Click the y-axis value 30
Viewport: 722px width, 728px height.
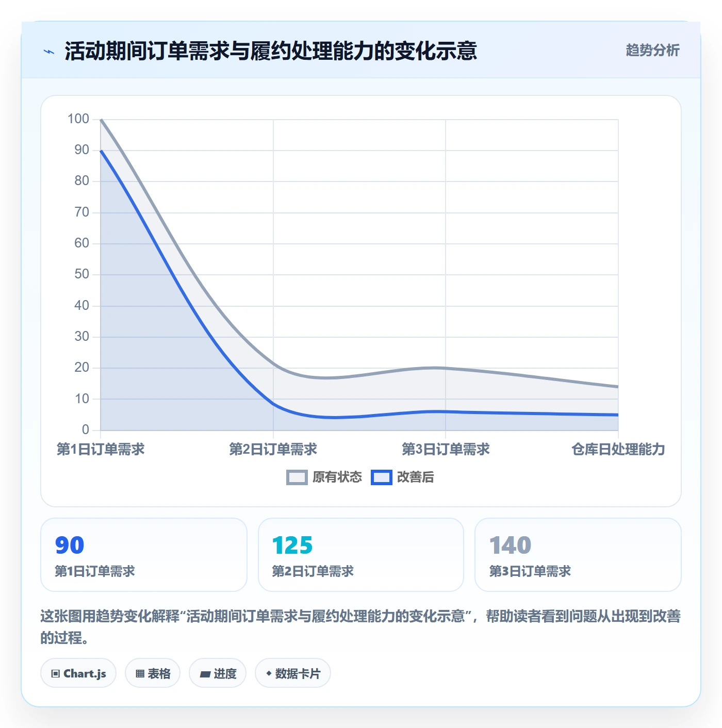click(82, 337)
